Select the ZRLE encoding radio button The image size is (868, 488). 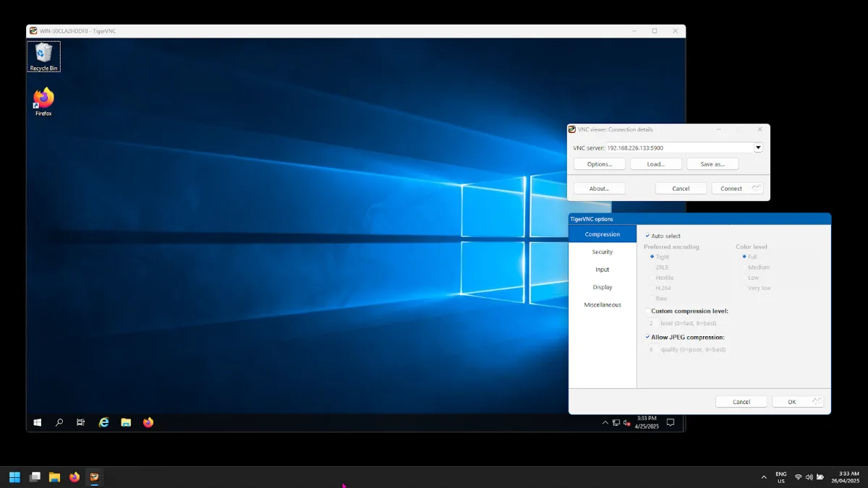point(652,267)
